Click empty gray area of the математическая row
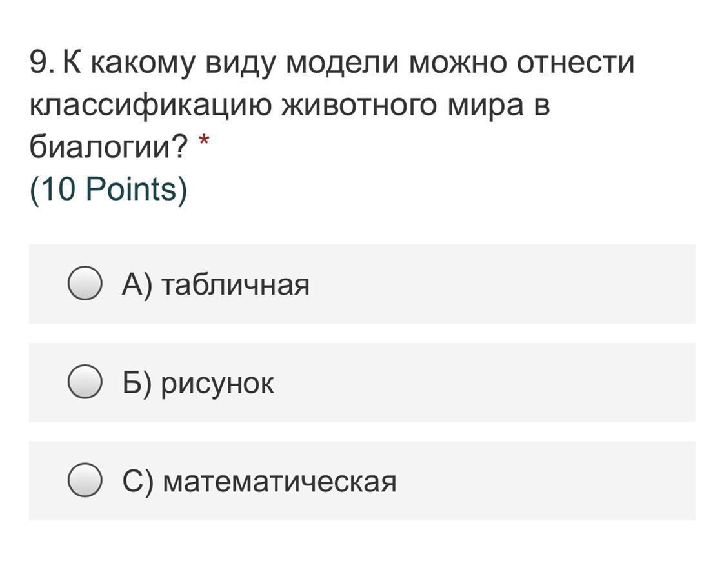 click(x=545, y=480)
